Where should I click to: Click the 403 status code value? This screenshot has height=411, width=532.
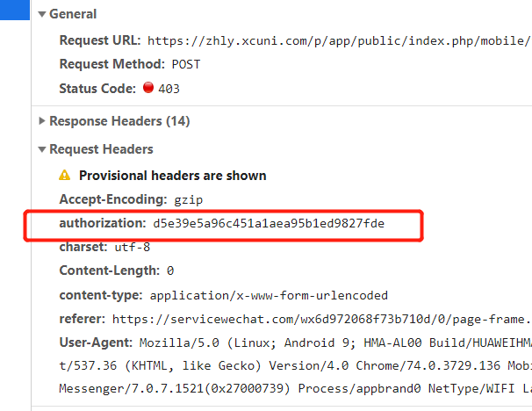(x=169, y=89)
